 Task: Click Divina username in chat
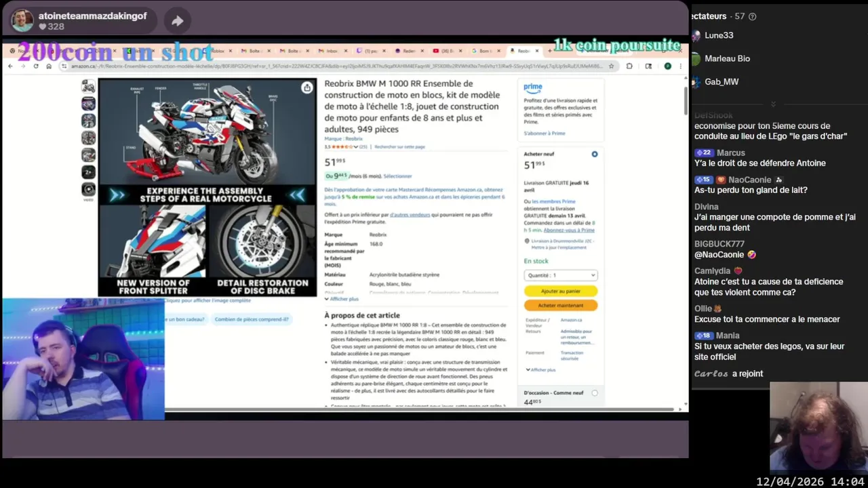coord(706,207)
